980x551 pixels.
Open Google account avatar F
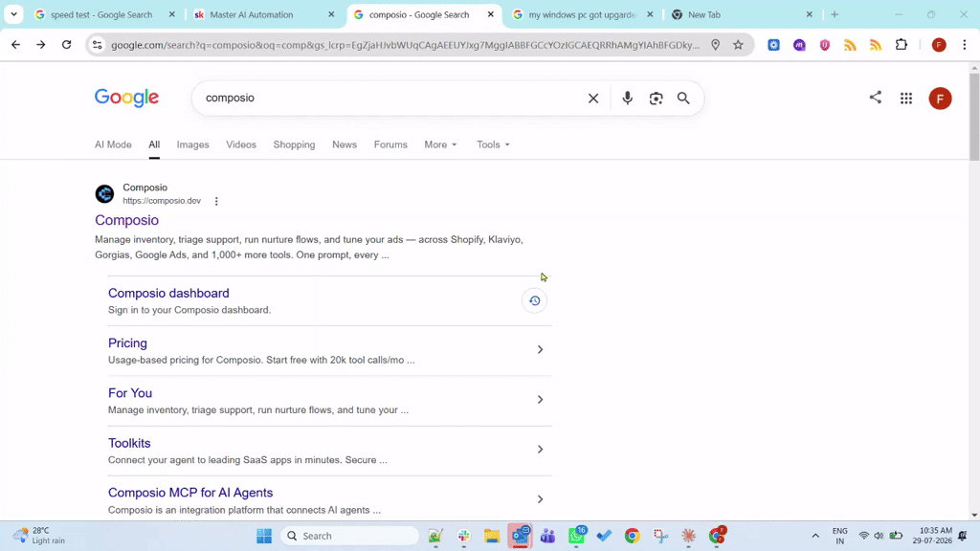(x=940, y=99)
